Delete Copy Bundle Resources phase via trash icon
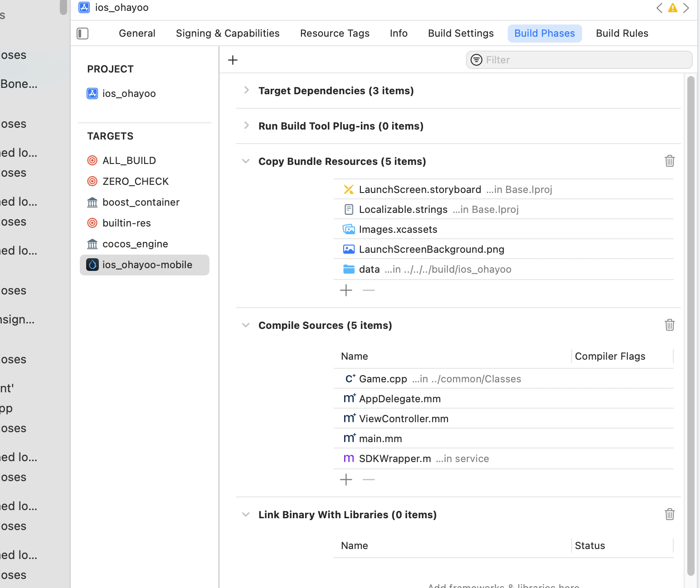This screenshot has height=588, width=700. coord(670,161)
